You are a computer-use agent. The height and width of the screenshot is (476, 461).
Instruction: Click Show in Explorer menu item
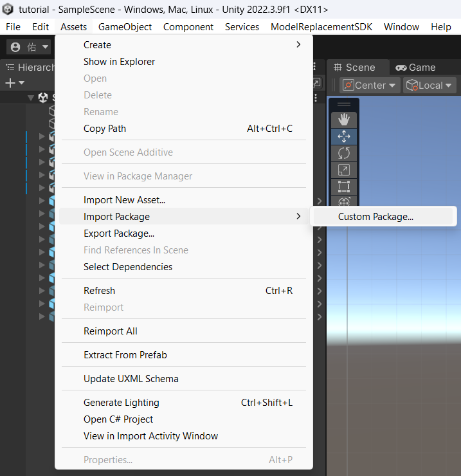click(119, 62)
